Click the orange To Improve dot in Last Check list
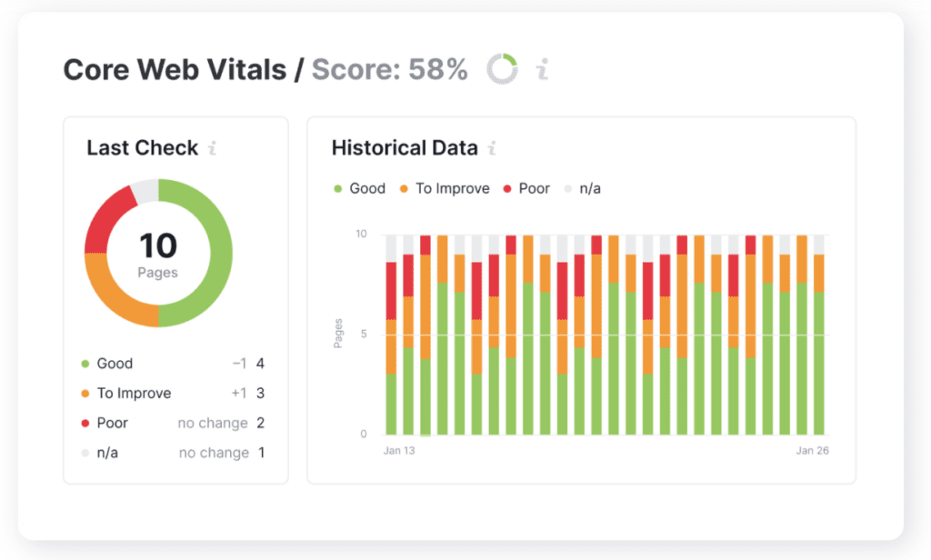 pyautogui.click(x=85, y=394)
